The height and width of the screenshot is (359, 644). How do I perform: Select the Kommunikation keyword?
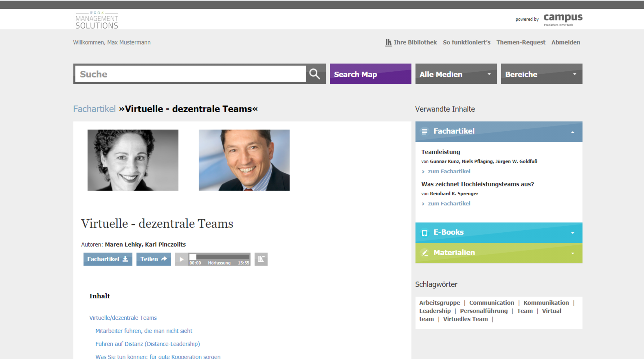click(x=546, y=303)
